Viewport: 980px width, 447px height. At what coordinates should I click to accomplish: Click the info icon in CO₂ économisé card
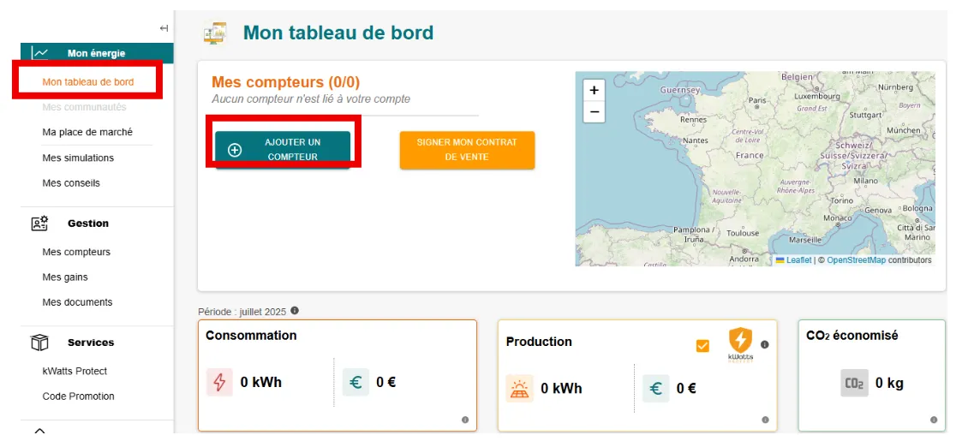pos(934,420)
